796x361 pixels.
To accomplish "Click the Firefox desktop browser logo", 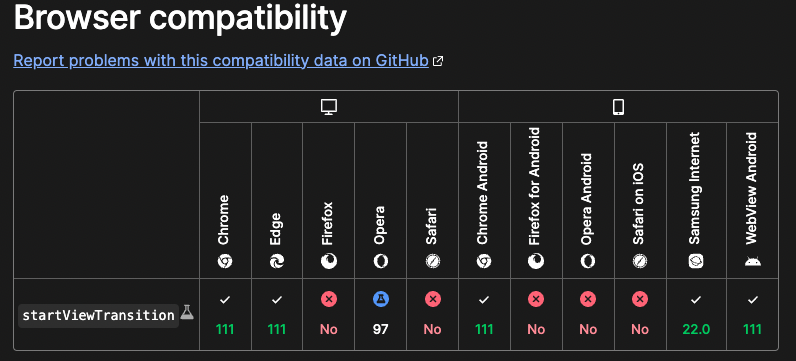I will 328,261.
